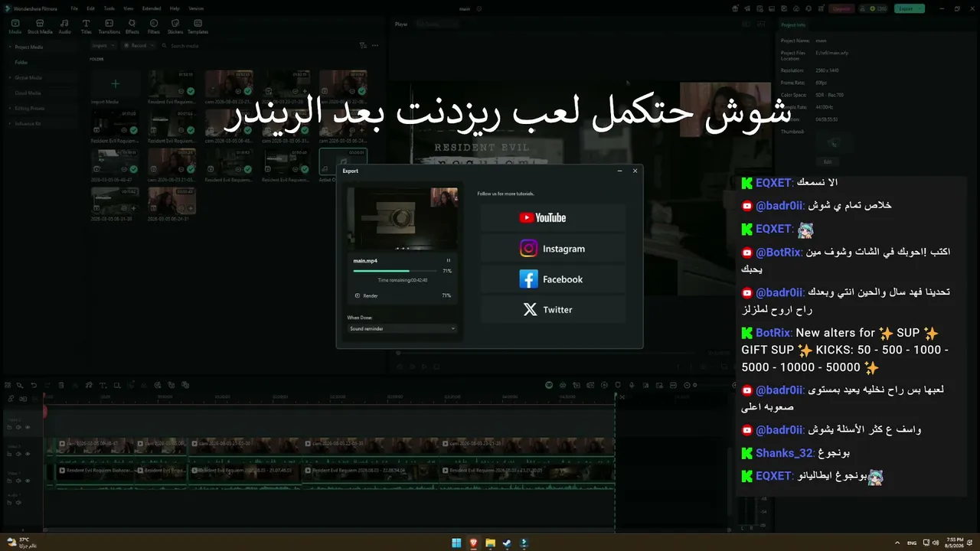Open the Edit menu

91,8
